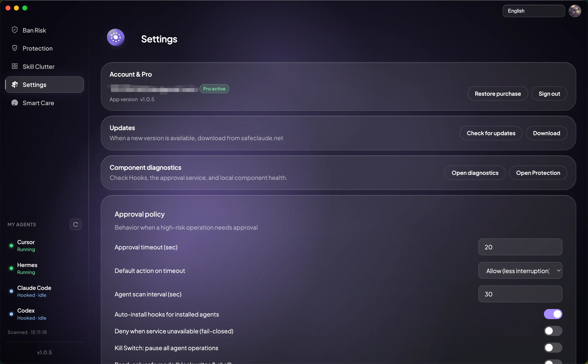
Task: Click the Ban Risk shield icon
Action: [x=15, y=30]
